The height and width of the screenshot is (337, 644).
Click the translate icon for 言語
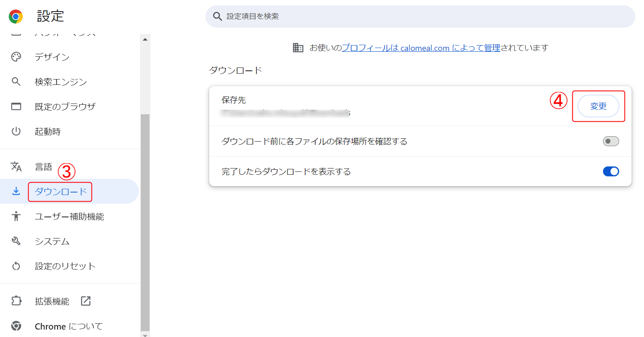pos(16,166)
